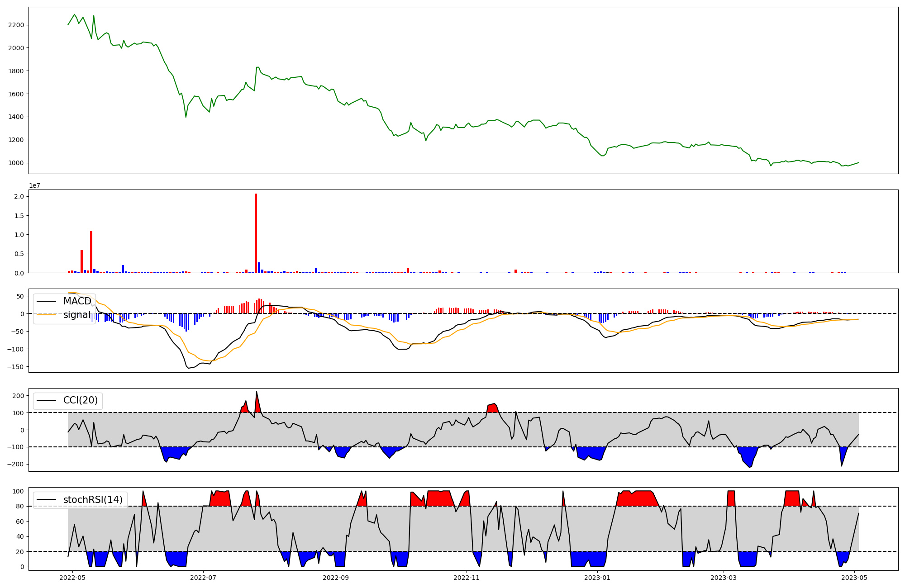
Task: Click the 1000 price axis label
Action: 16,163
